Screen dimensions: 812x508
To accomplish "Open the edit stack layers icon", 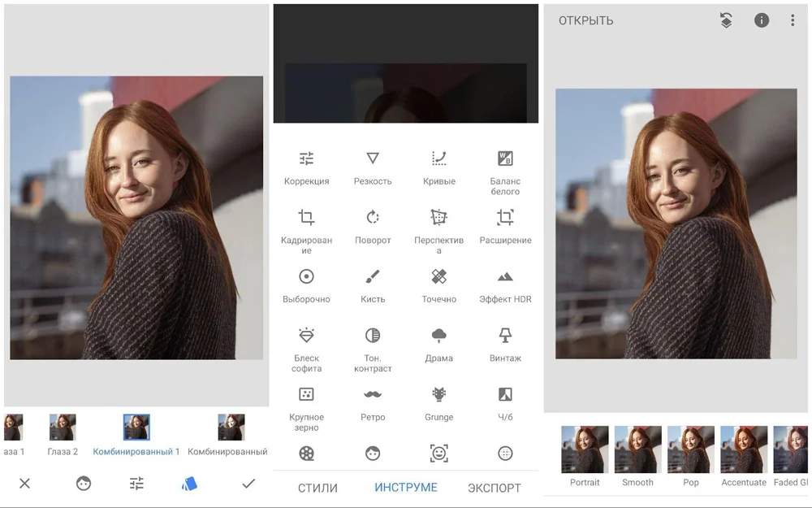I will pyautogui.click(x=726, y=21).
